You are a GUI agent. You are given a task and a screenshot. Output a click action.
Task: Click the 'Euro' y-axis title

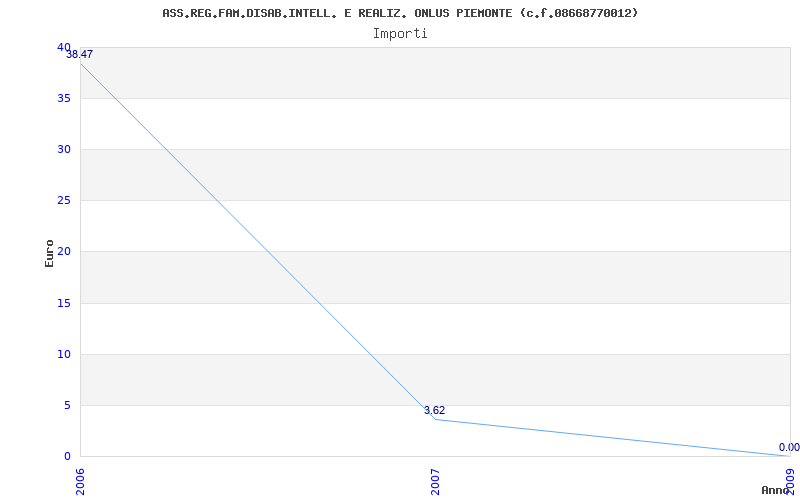tap(49, 253)
